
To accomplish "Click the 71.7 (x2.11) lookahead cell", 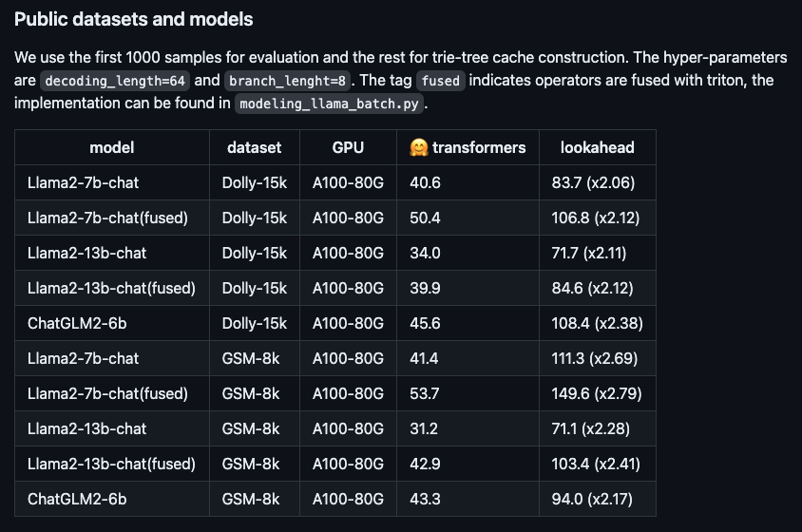I will [x=591, y=253].
